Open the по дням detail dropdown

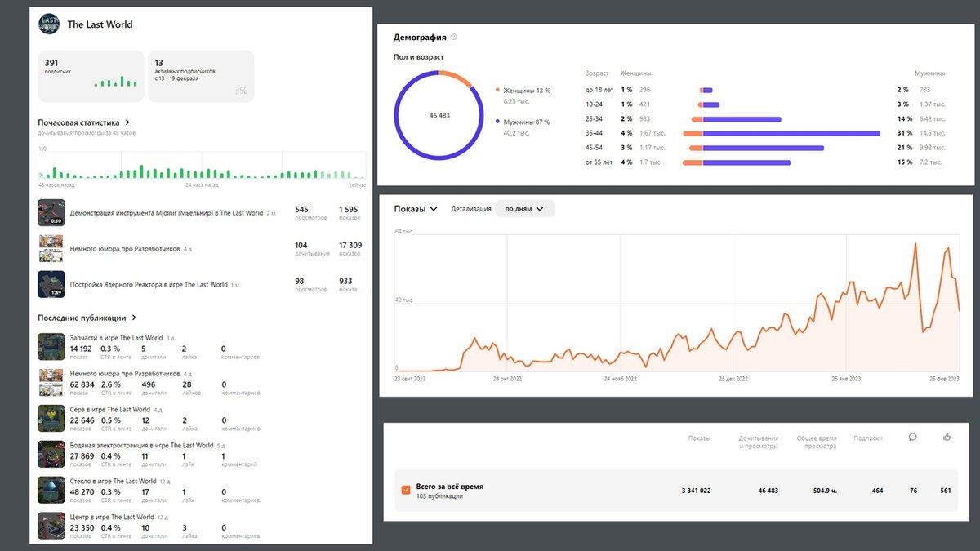click(525, 209)
